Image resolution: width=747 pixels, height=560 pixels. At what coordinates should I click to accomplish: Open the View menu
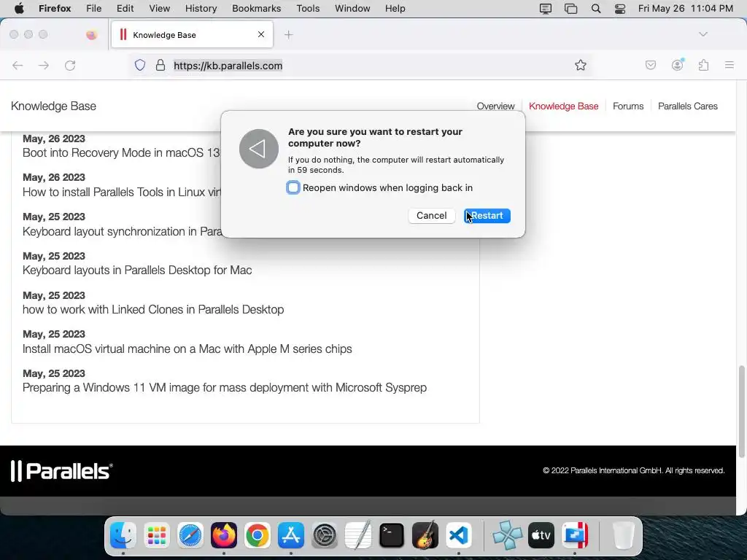point(159,8)
